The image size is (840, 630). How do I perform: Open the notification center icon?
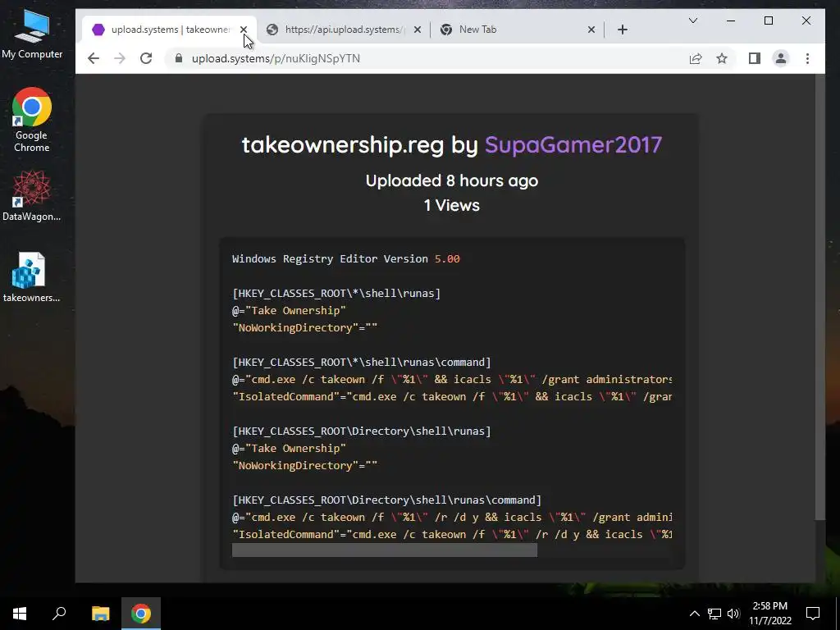coord(813,614)
